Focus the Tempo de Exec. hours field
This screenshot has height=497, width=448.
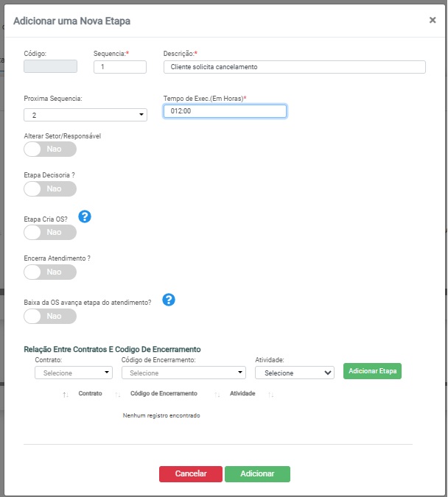[225, 111]
